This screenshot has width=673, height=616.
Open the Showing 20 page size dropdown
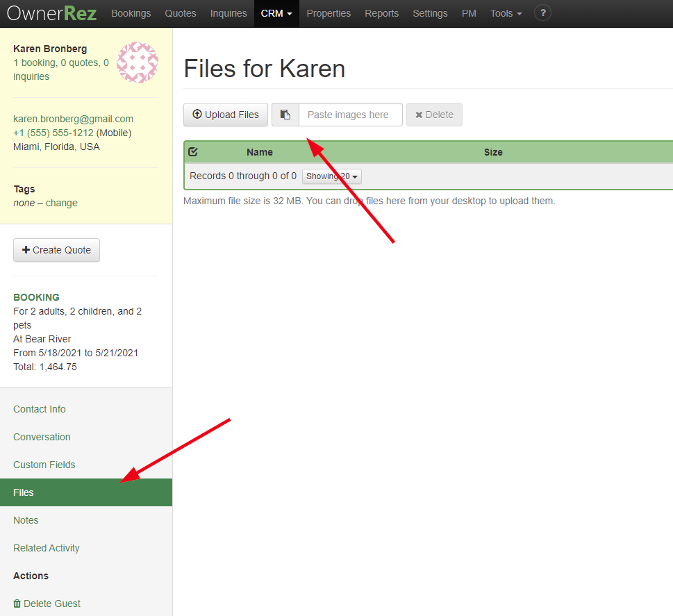tap(332, 176)
